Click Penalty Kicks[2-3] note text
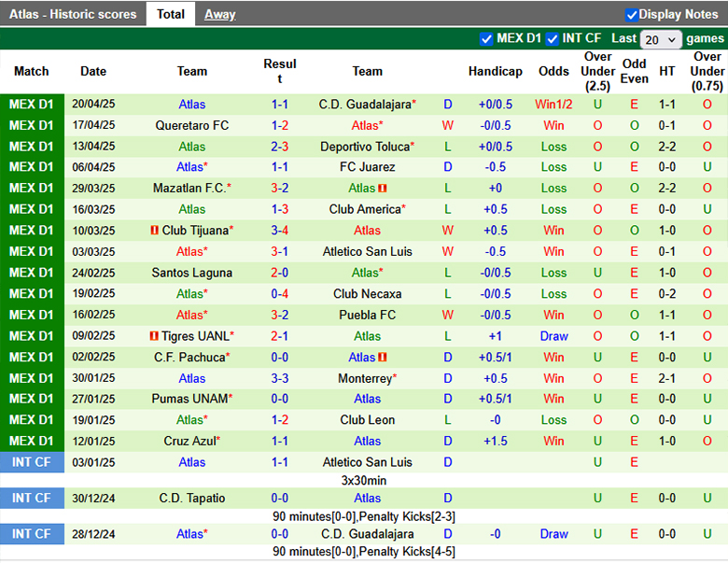The height and width of the screenshot is (563, 728). coord(407,516)
